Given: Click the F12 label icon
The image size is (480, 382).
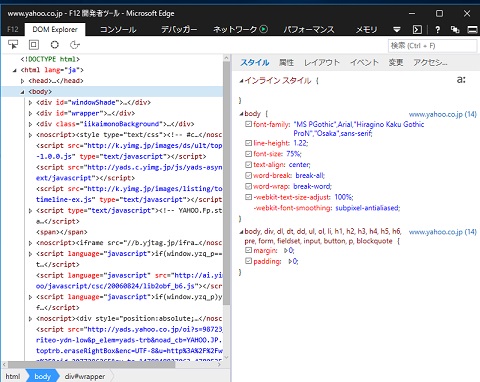Looking at the screenshot, I should [13, 29].
